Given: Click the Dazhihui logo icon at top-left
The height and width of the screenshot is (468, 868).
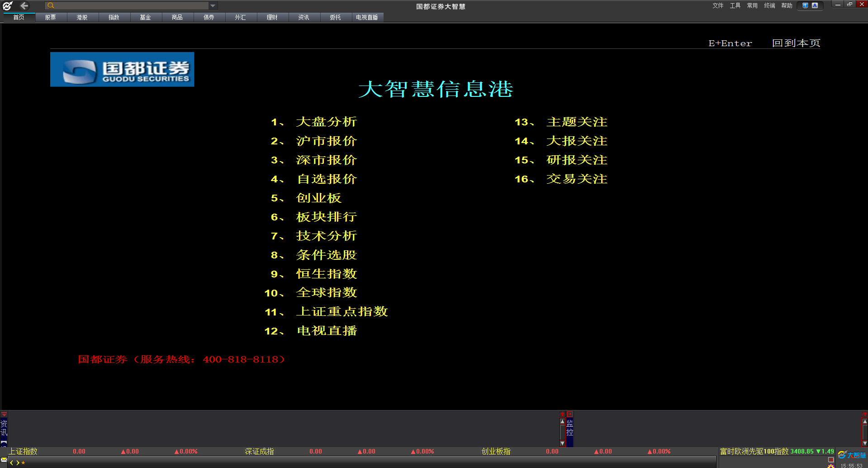Looking at the screenshot, I should pos(7,5).
